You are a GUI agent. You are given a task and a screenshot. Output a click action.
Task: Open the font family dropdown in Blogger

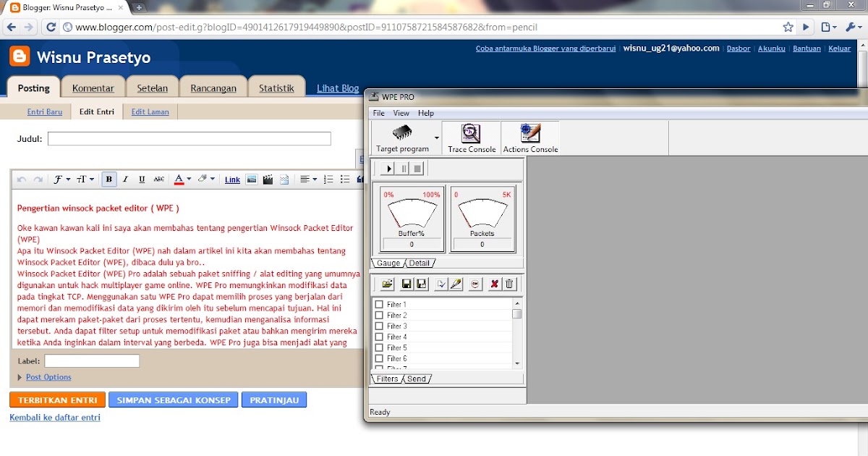(62, 180)
